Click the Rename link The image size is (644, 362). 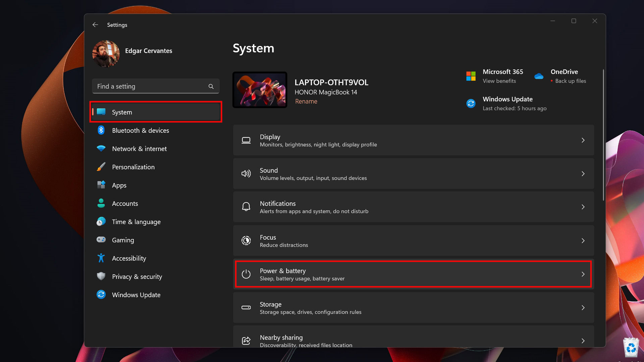point(306,101)
